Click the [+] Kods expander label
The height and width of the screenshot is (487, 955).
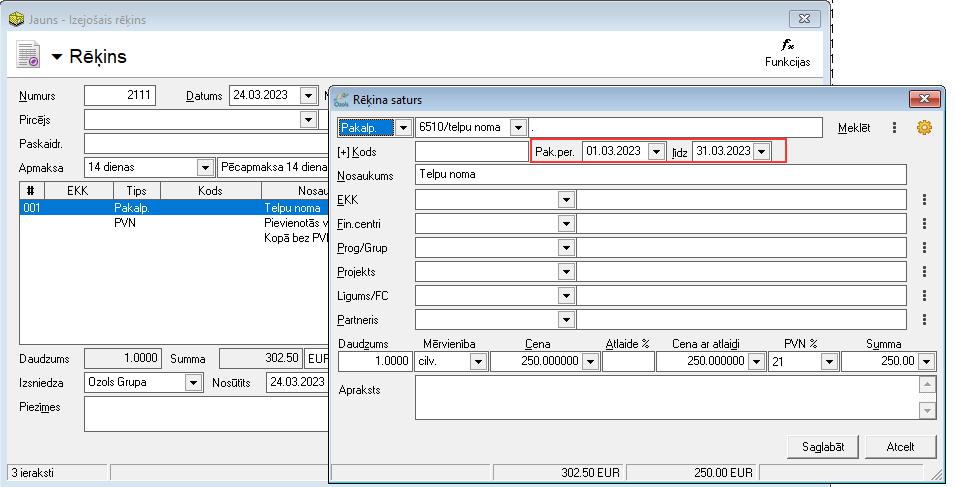click(357, 152)
